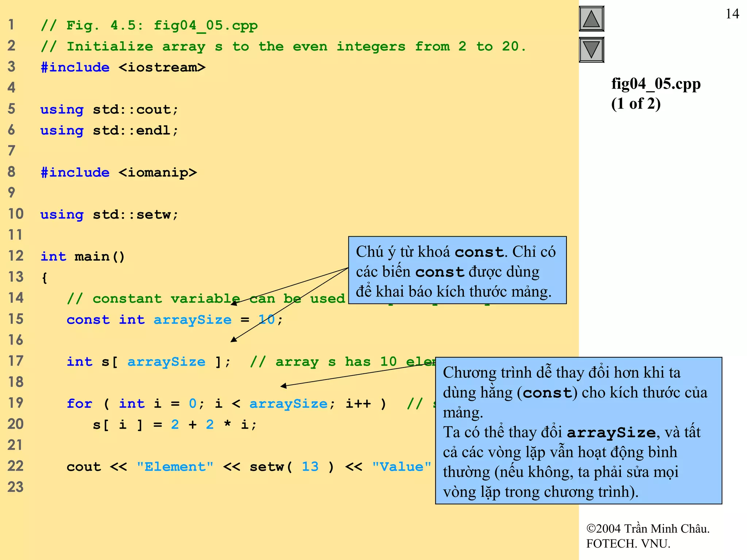Click "const int arraySize = 10;" declaration

pos(175,320)
